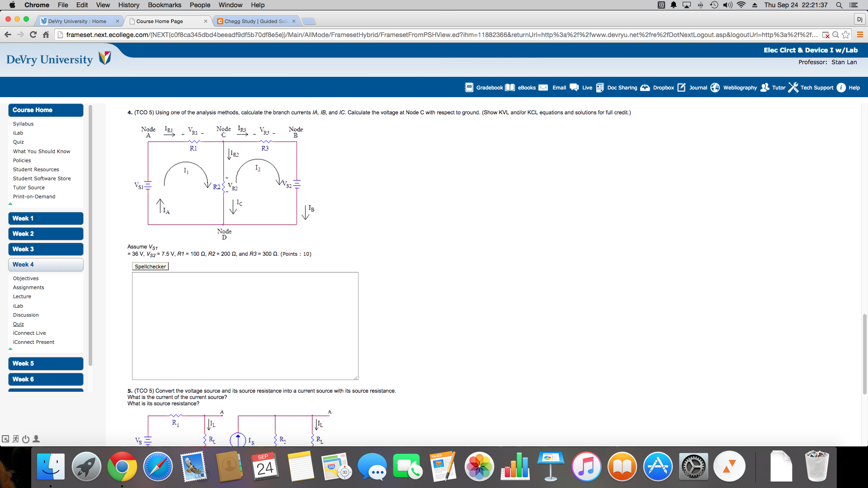Open the Bookmarks menu
This screenshot has height=488, width=868.
pos(165,5)
